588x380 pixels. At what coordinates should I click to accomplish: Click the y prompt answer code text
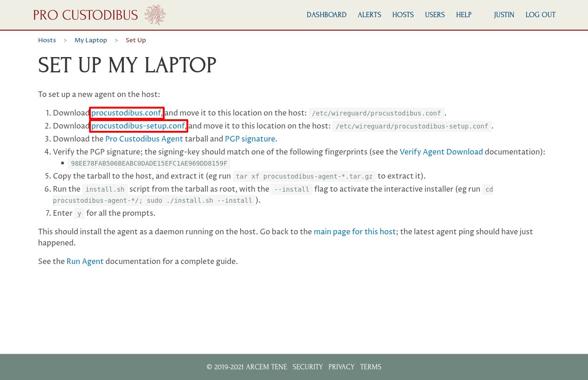pyautogui.click(x=79, y=213)
